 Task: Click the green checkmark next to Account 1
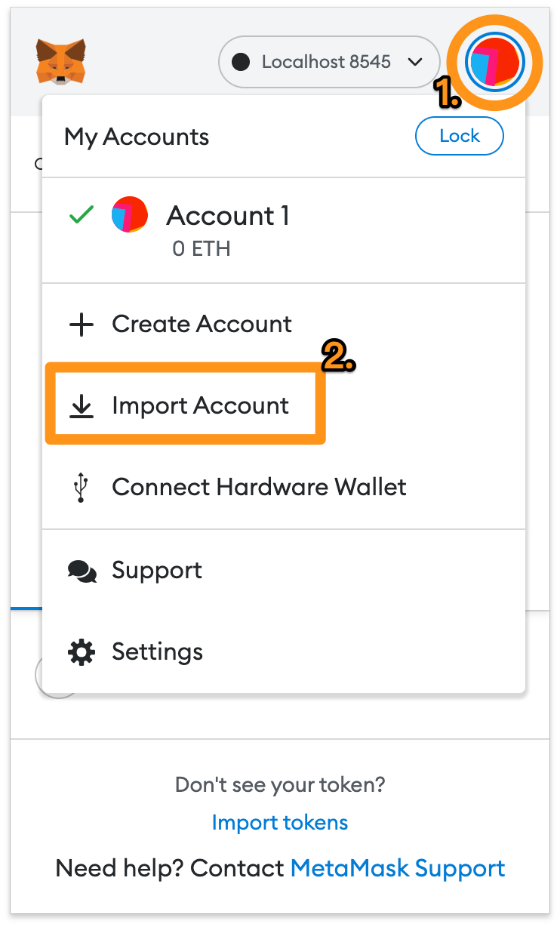pyautogui.click(x=81, y=215)
